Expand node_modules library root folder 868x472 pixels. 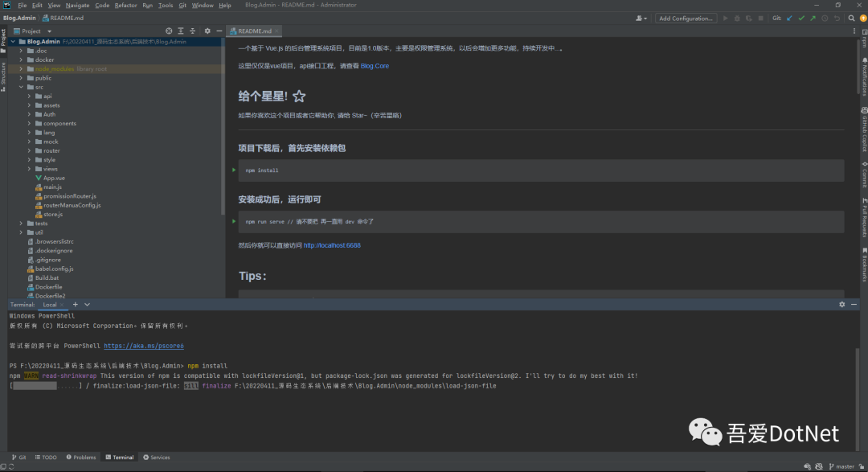pyautogui.click(x=21, y=68)
